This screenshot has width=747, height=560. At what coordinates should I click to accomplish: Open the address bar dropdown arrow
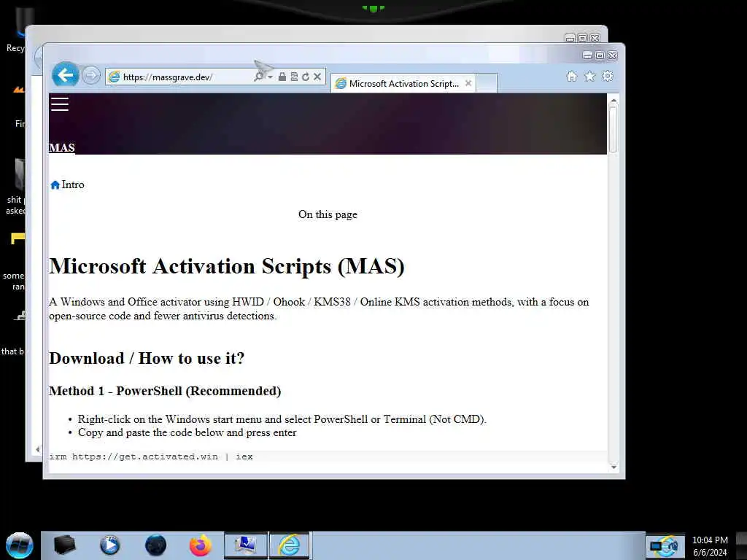(270, 77)
